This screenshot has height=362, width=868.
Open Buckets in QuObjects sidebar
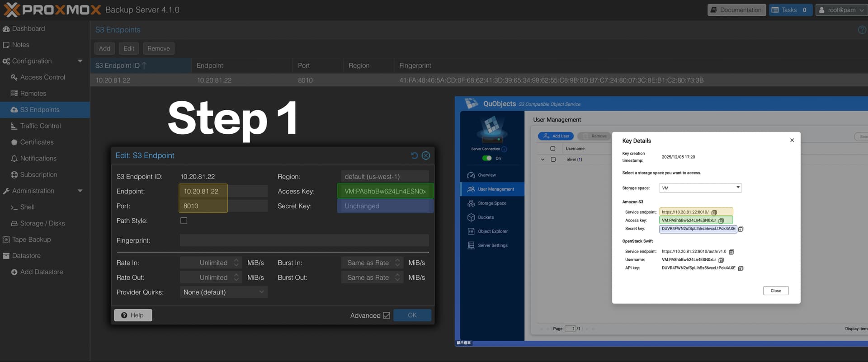click(486, 217)
